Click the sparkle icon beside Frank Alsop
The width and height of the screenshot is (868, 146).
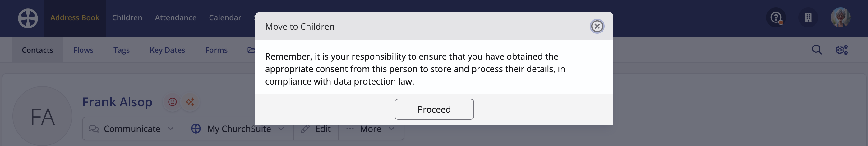coord(190,102)
